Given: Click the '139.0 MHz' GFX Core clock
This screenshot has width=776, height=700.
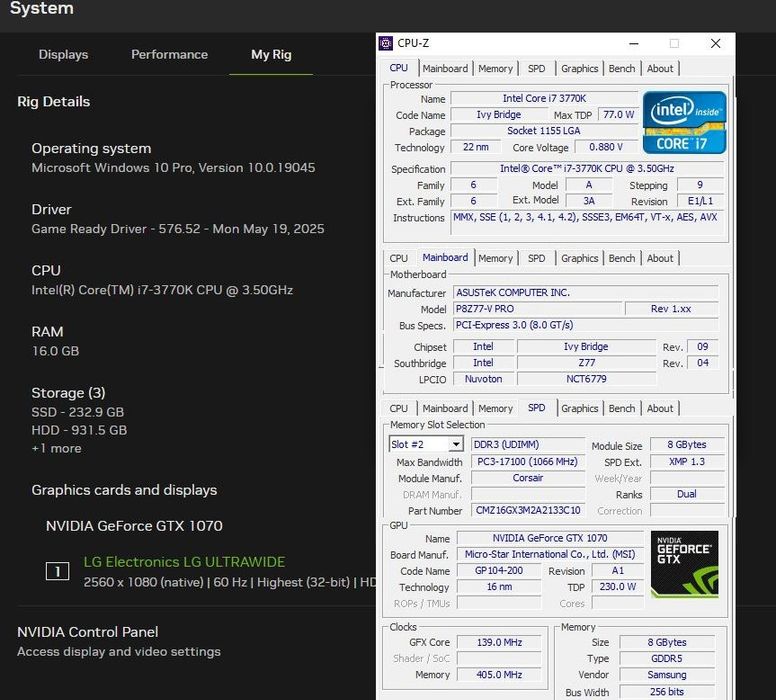Looking at the screenshot, I should [499, 643].
